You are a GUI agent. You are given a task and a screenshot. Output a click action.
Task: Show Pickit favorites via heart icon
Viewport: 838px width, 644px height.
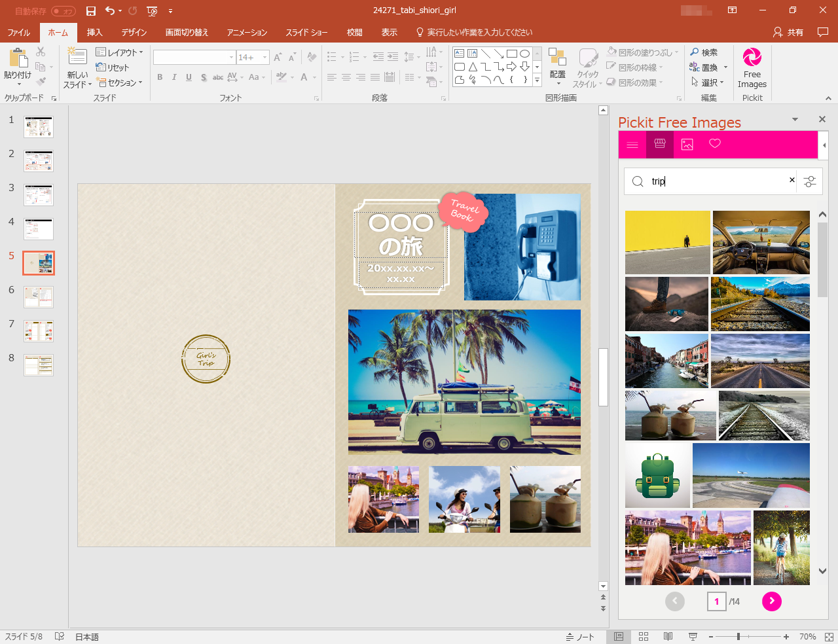click(714, 144)
